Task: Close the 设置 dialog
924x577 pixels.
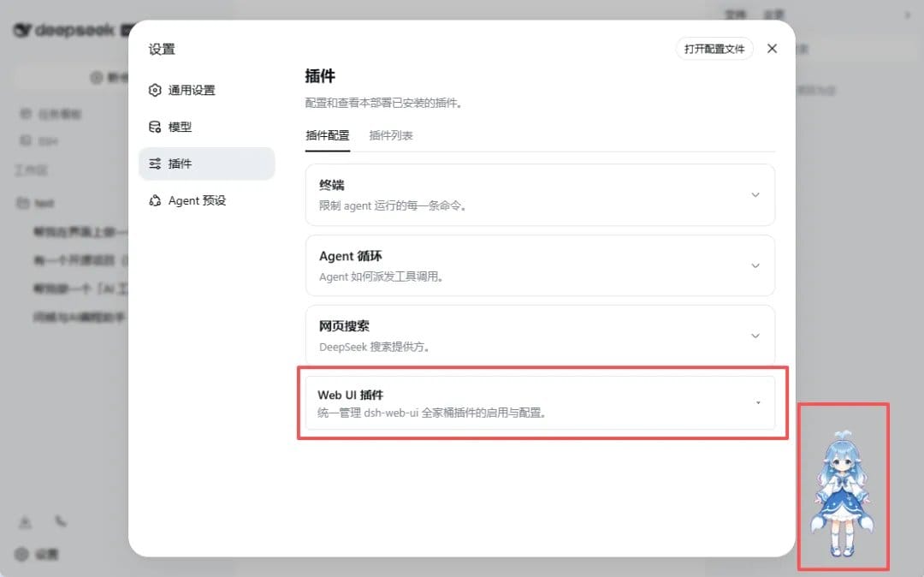Action: click(772, 49)
